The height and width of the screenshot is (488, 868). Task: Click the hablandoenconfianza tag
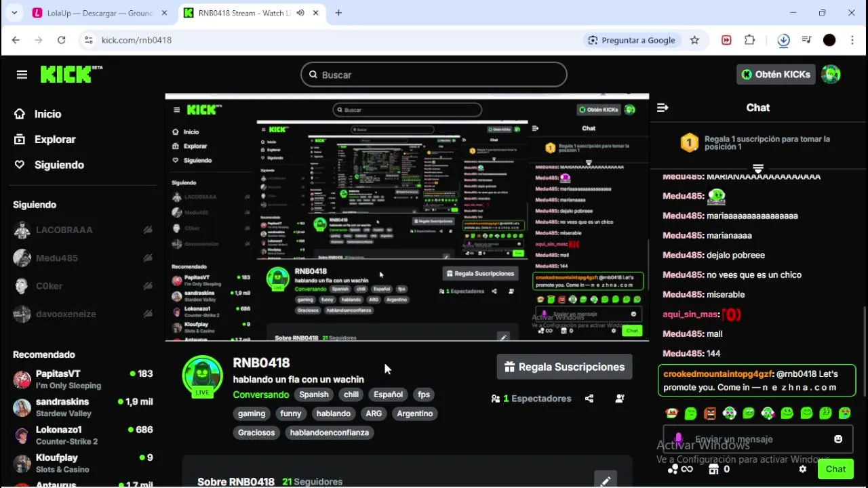click(x=330, y=432)
